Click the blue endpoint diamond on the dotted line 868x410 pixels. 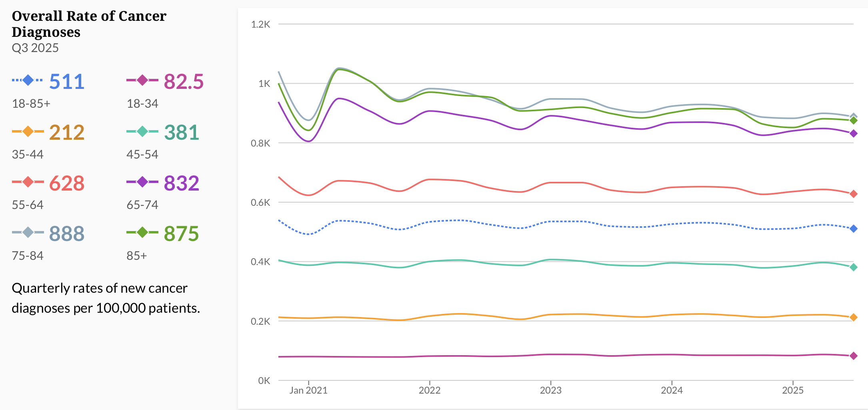click(x=853, y=229)
